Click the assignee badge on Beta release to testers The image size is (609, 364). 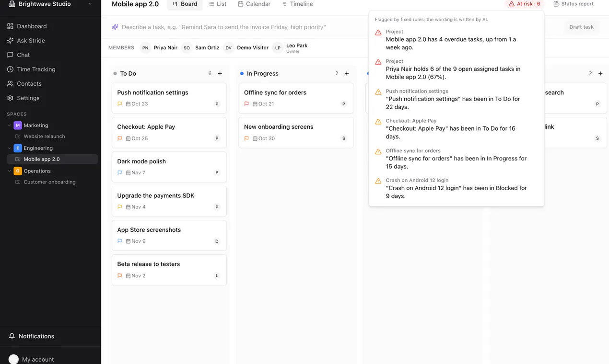click(217, 275)
